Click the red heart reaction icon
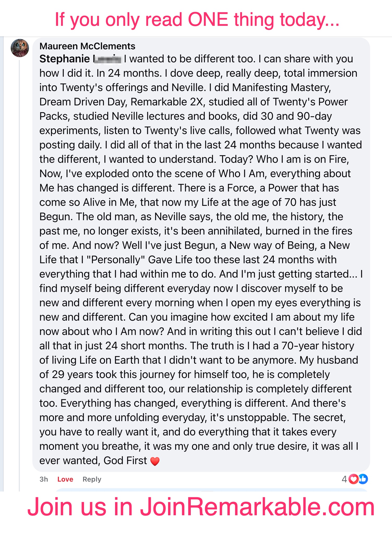Screen dimensions: 392x539 (354, 479)
